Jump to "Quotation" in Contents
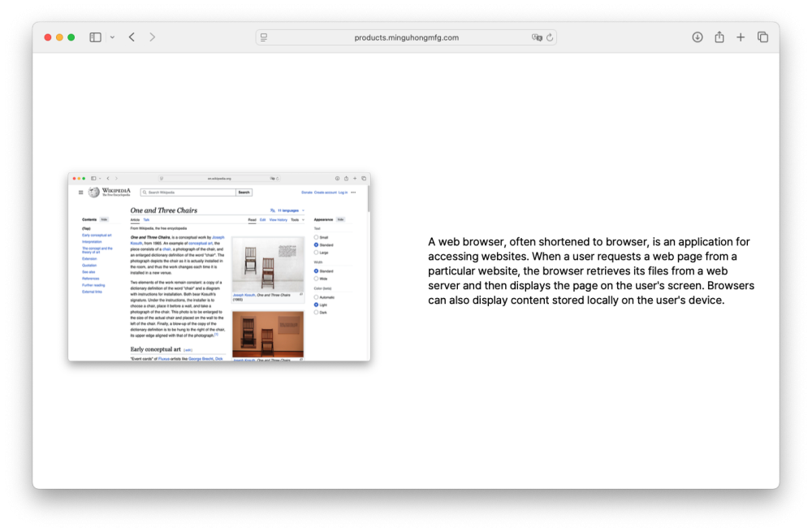The height and width of the screenshot is (532, 812). pos(89,266)
